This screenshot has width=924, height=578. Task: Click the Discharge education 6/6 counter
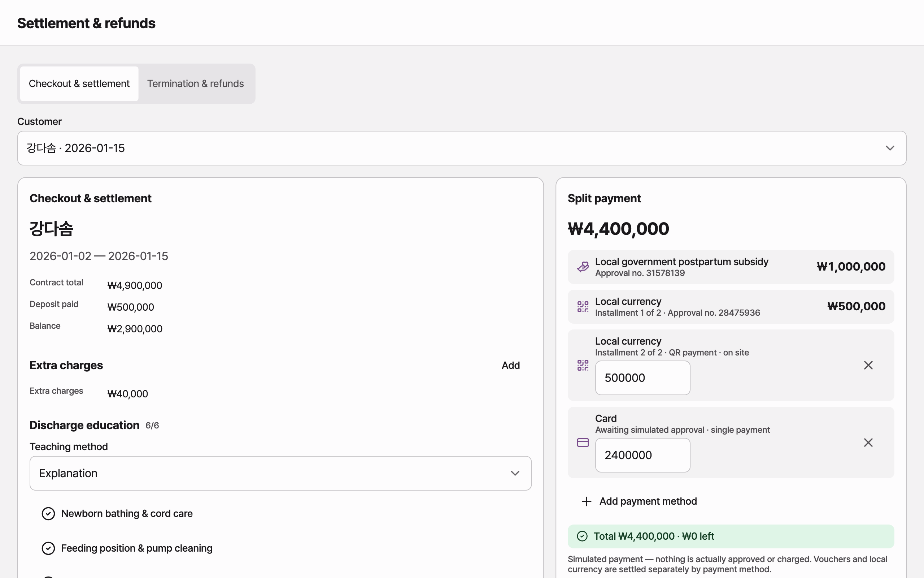pos(152,426)
